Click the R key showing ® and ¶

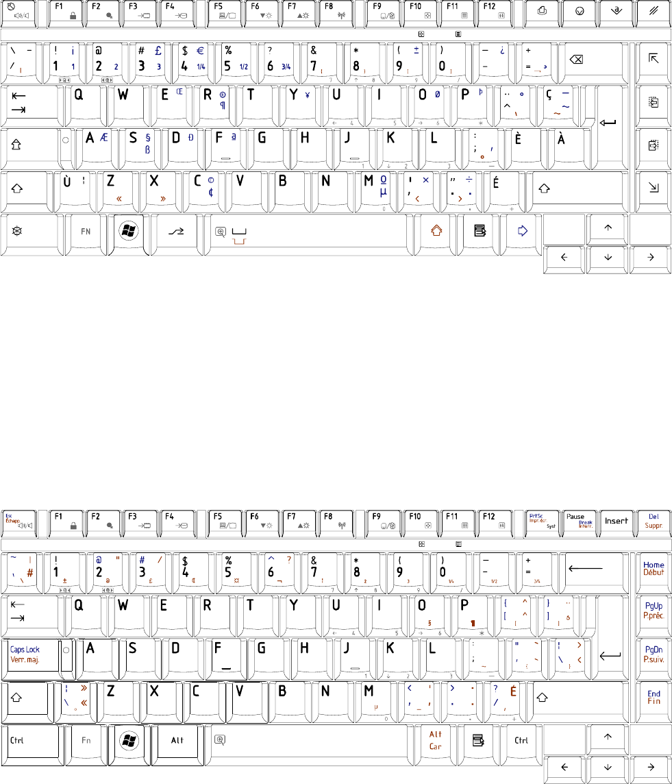pos(214,106)
